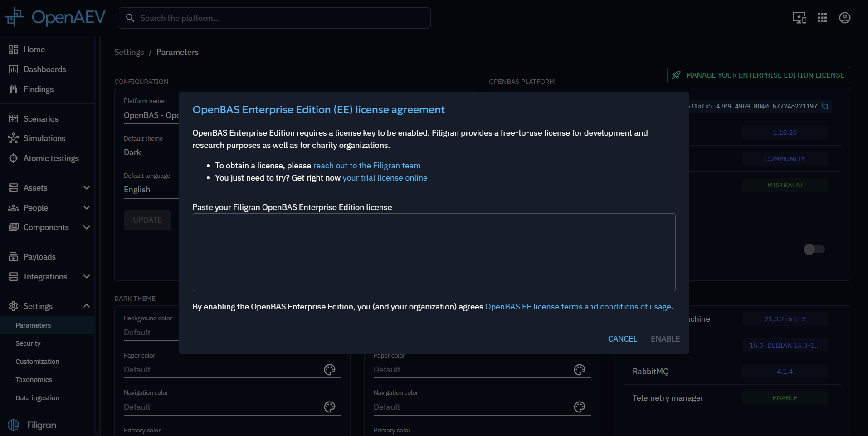Open the trial license online link
Image resolution: width=868 pixels, height=436 pixels.
point(385,178)
